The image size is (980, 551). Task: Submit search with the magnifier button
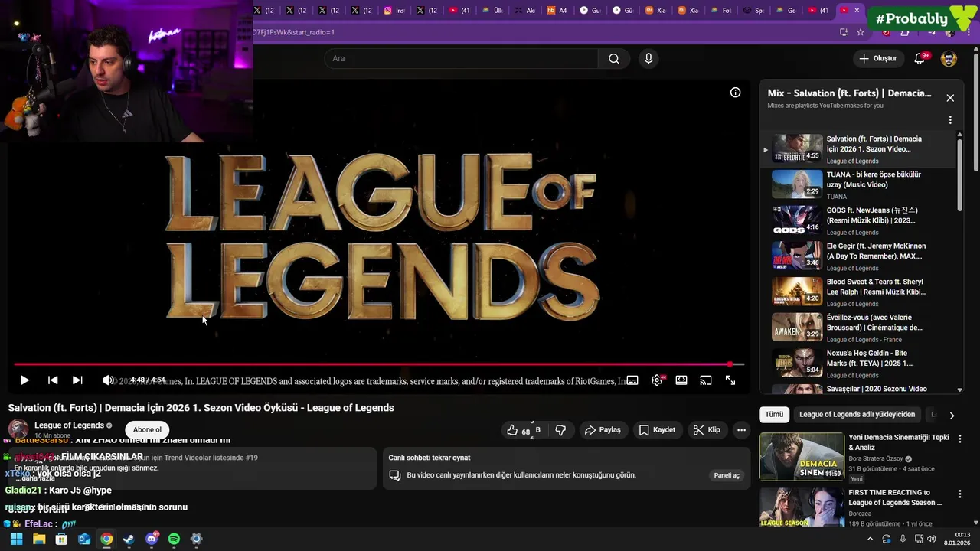click(x=614, y=59)
